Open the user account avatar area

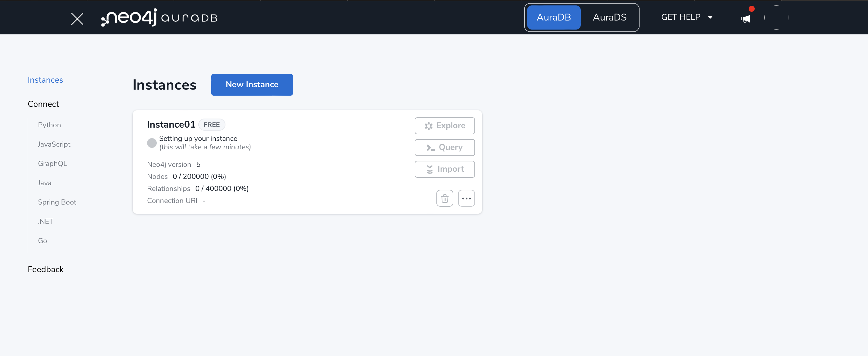tap(776, 17)
